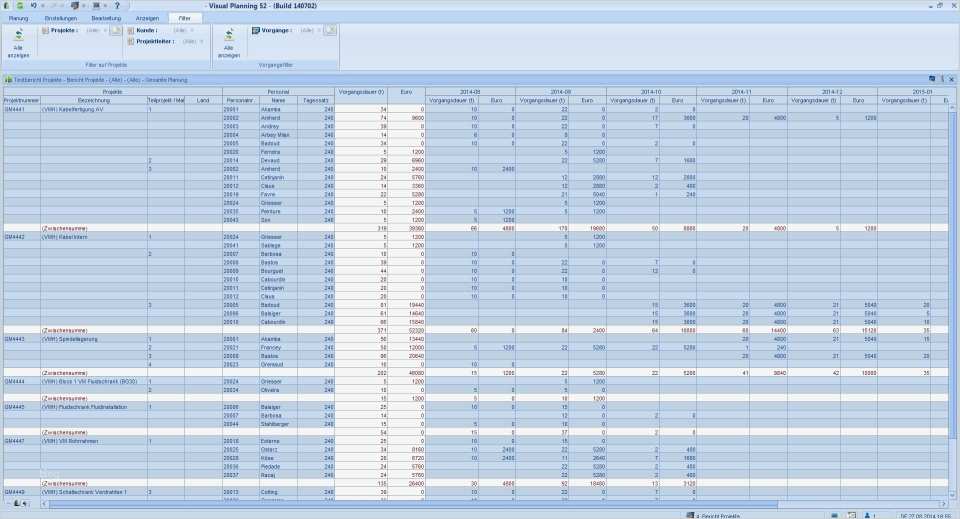The height and width of the screenshot is (519, 960).
Task: Switch to the Einstellungen tab
Action: pos(61,18)
